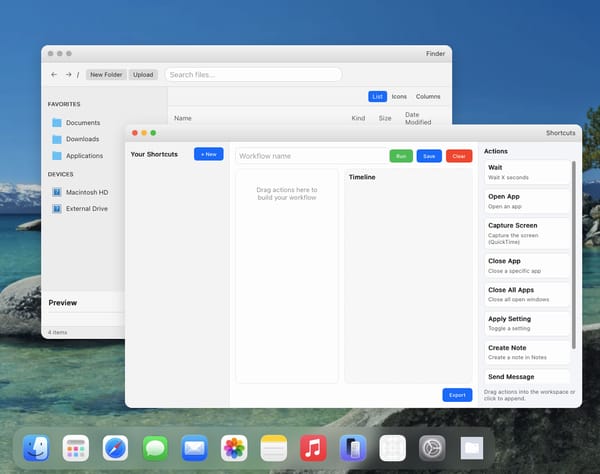Add the Wait action
600x474 pixels.
coord(527,172)
